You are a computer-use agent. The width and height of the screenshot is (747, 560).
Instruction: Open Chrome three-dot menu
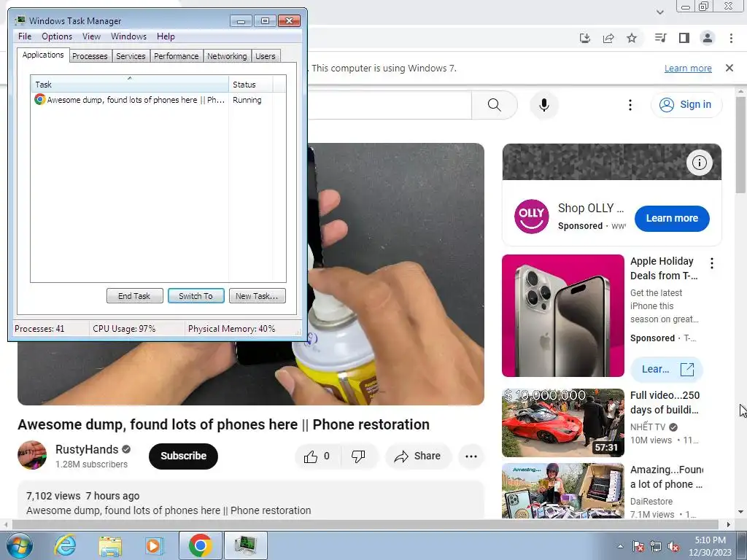click(x=731, y=38)
